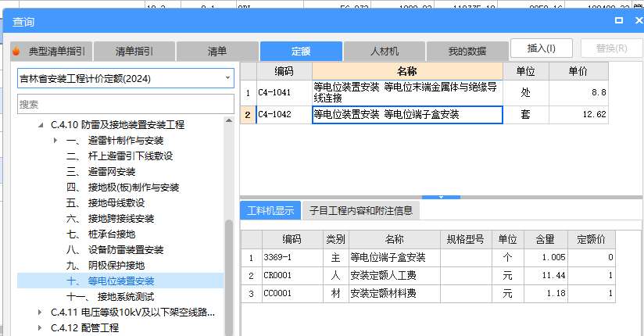Select C.4.12 配管工程 tree item
Screen dimensions: 644x336
point(84,327)
